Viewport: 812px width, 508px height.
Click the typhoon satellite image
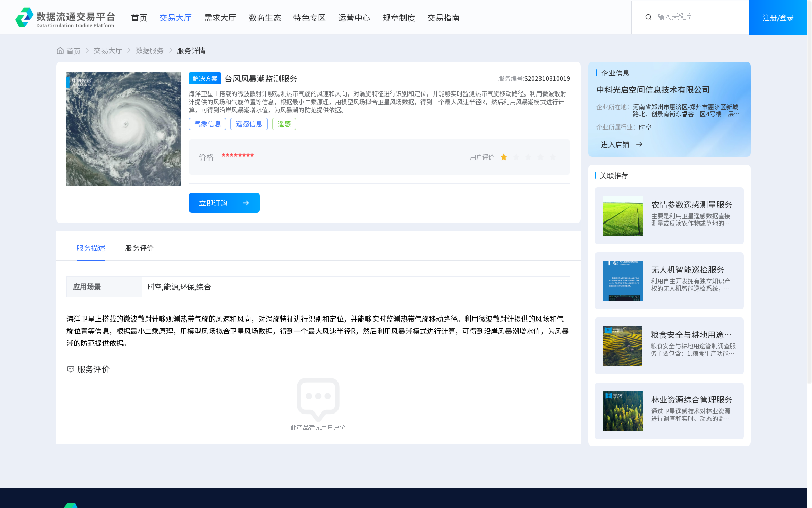coord(123,129)
